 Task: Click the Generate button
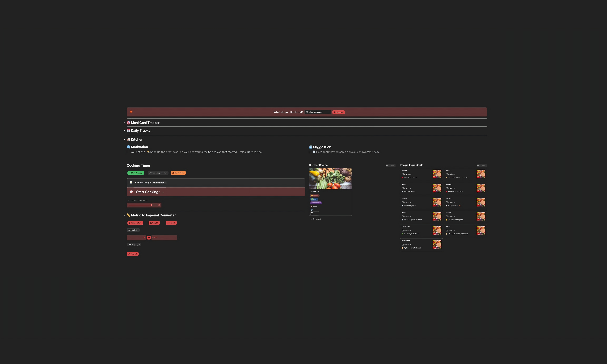[x=338, y=112]
